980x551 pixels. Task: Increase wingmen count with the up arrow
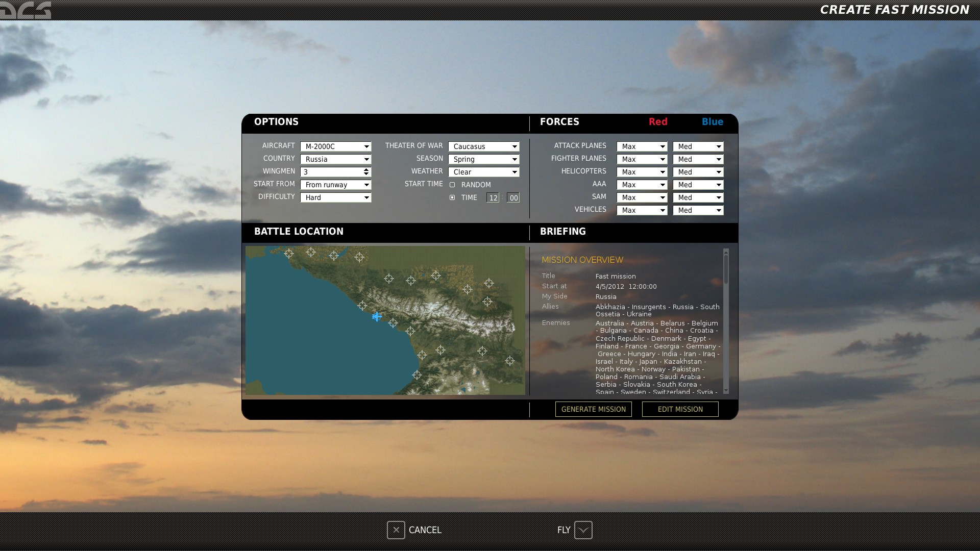point(366,170)
